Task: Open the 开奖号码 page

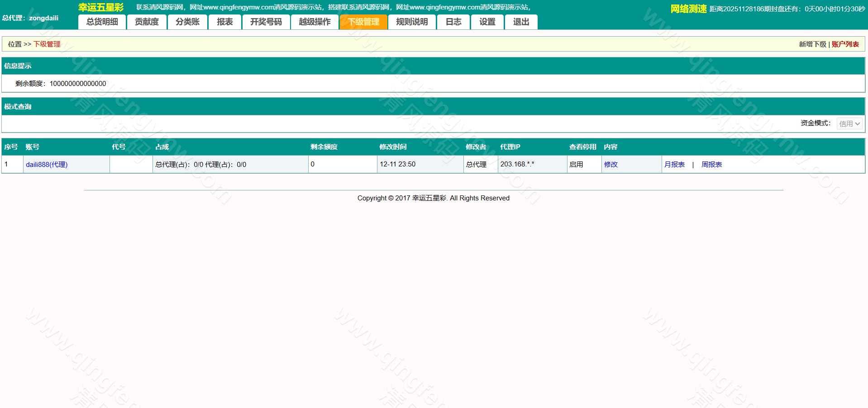Action: 266,21
